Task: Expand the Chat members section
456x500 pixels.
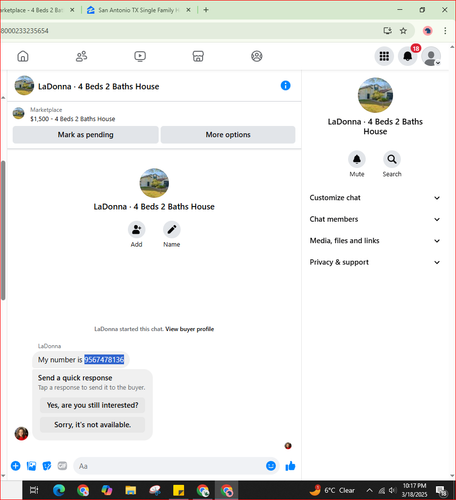Action: (375, 219)
